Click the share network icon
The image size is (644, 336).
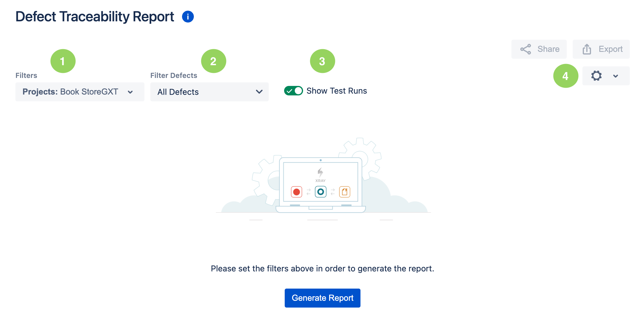click(526, 49)
